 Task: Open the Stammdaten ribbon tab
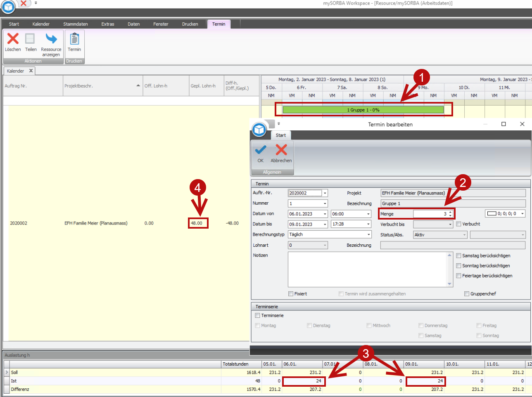(75, 24)
